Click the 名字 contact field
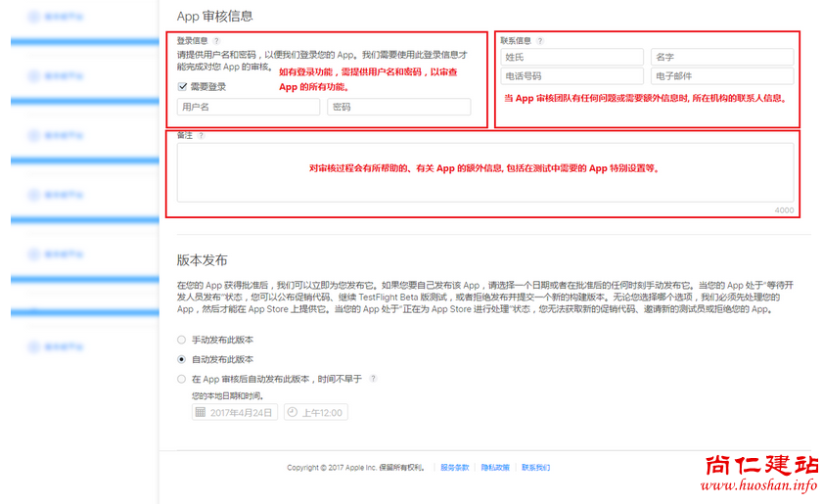Image resolution: width=823 pixels, height=504 pixels. [x=722, y=58]
